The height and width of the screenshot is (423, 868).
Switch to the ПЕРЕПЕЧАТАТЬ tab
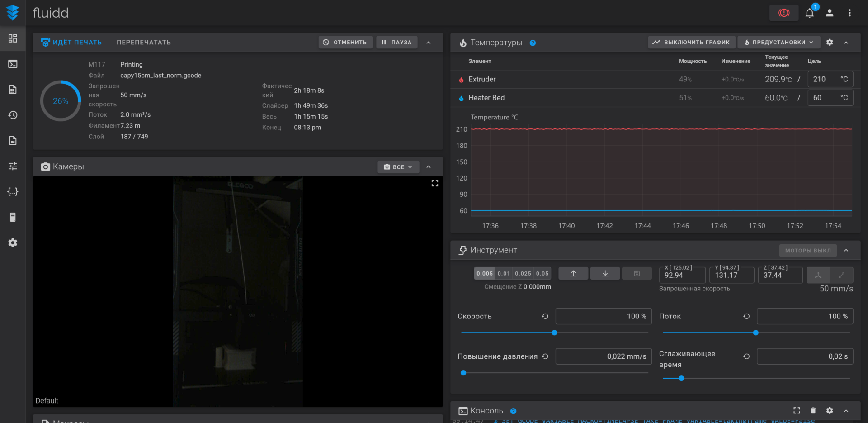click(x=144, y=42)
